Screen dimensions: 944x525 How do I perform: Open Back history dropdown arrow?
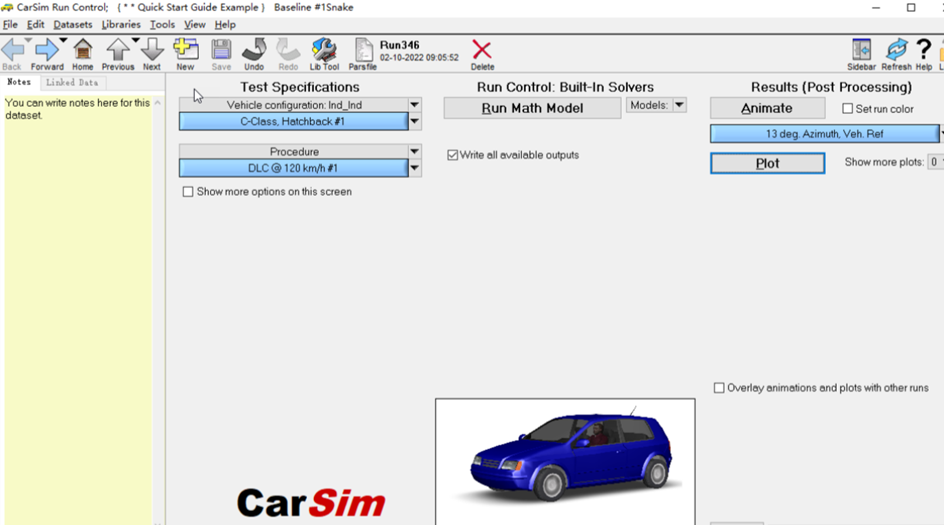coord(28,40)
